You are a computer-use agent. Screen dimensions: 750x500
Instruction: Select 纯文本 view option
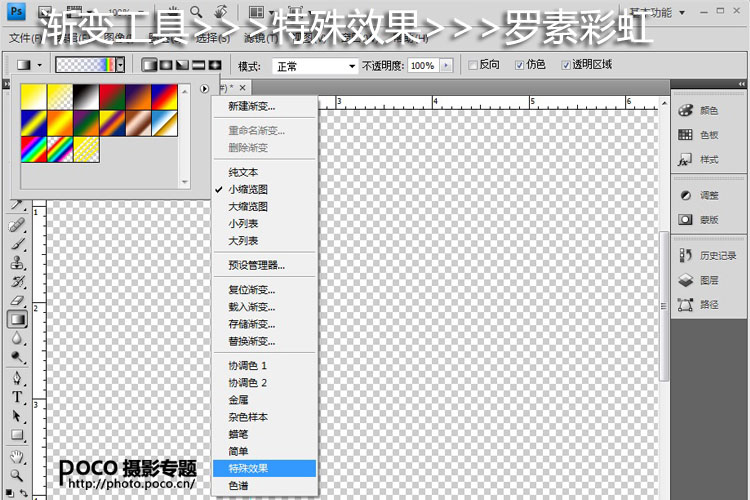tap(265, 172)
